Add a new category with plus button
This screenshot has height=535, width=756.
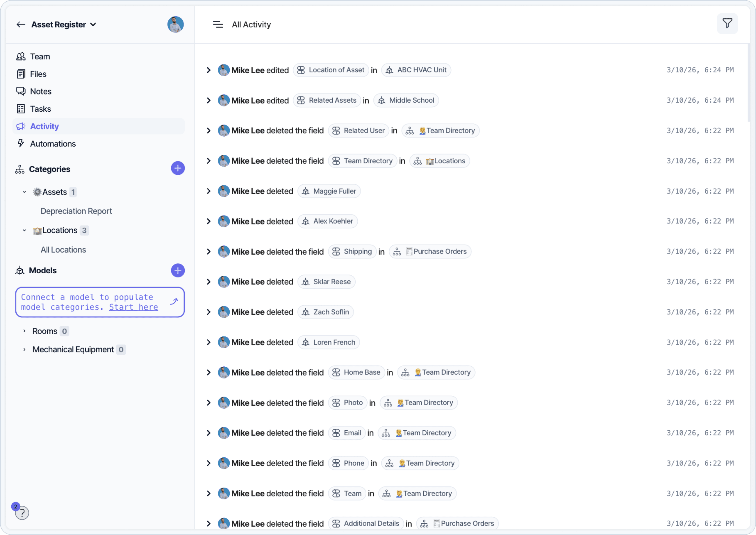click(178, 168)
